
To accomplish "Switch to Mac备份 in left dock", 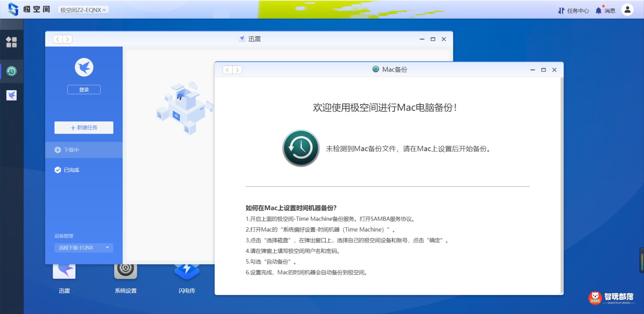I will click(11, 71).
